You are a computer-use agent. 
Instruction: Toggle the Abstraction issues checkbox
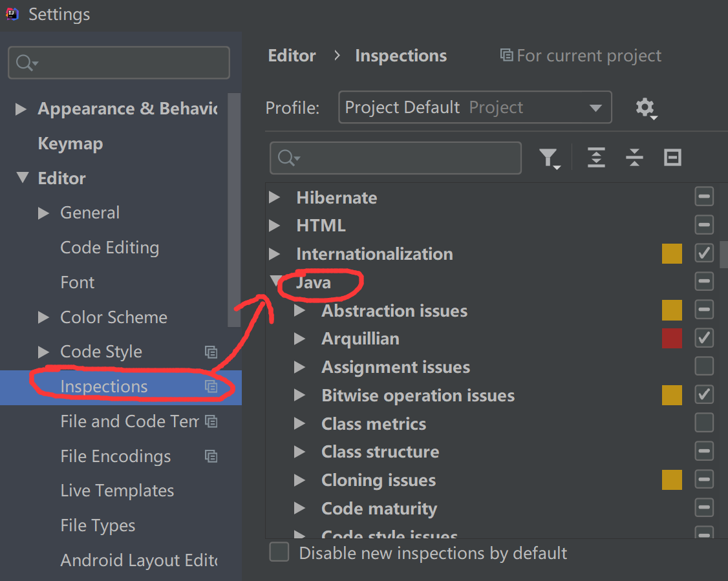point(704,310)
